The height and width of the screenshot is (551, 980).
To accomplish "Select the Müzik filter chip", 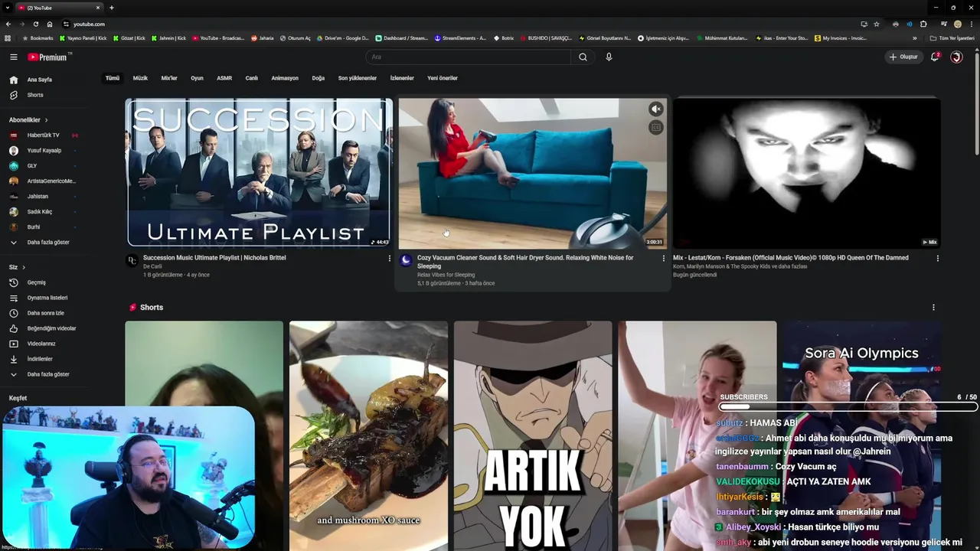I will pyautogui.click(x=140, y=78).
